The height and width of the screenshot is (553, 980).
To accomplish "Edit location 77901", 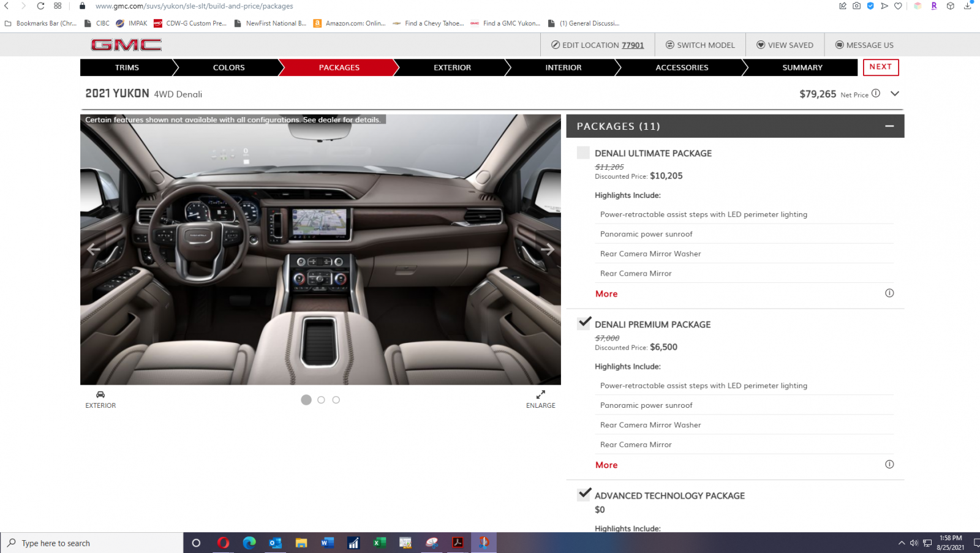I will point(597,45).
